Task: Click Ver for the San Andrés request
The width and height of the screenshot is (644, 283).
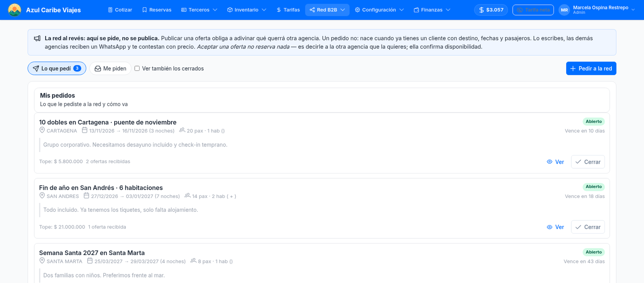Action: (x=555, y=227)
